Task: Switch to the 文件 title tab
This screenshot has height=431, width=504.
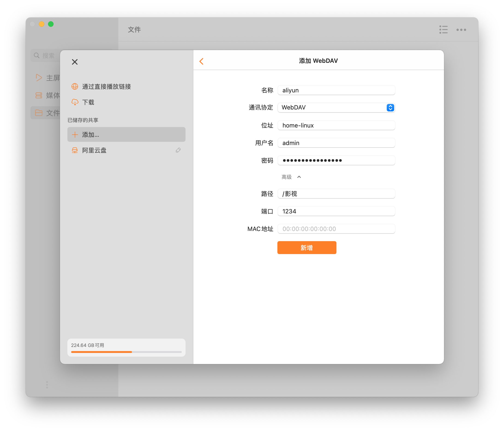Action: click(x=134, y=29)
